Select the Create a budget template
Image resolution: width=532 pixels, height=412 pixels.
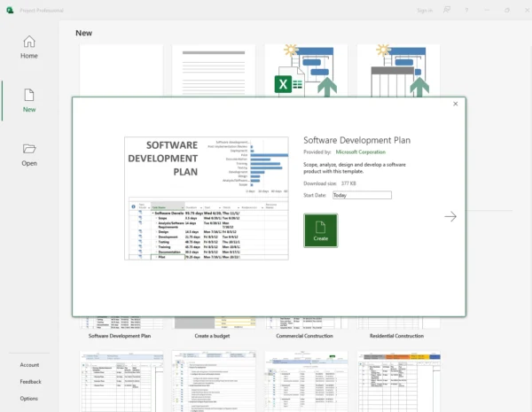(x=214, y=336)
